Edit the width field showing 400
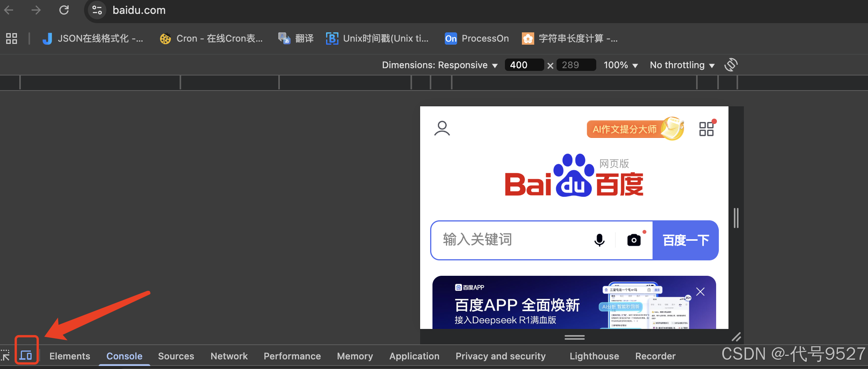The image size is (868, 369). coord(524,65)
